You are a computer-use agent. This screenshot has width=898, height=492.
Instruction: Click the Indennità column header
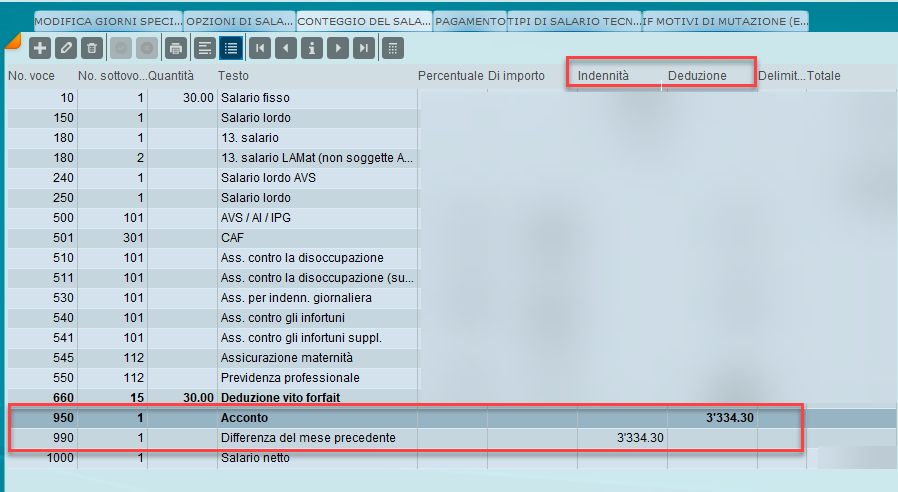coord(603,76)
